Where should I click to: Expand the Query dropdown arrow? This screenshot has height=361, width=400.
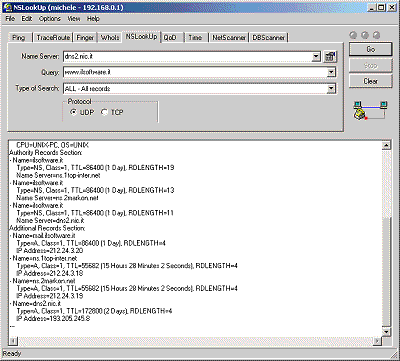(x=331, y=72)
